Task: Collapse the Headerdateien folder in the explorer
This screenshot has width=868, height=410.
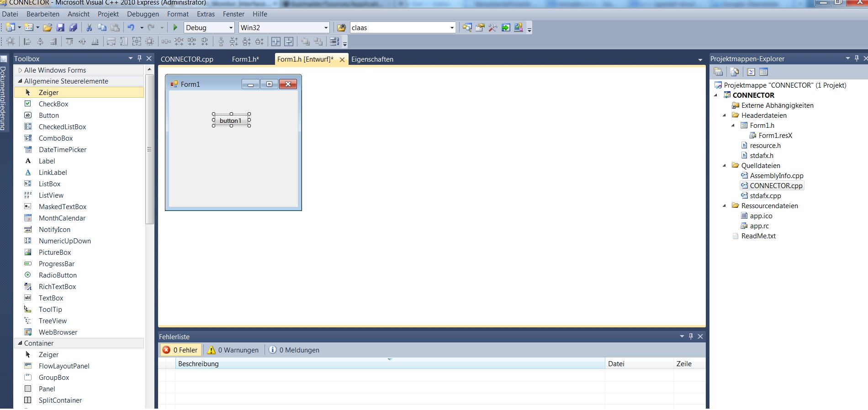Action: [725, 116]
